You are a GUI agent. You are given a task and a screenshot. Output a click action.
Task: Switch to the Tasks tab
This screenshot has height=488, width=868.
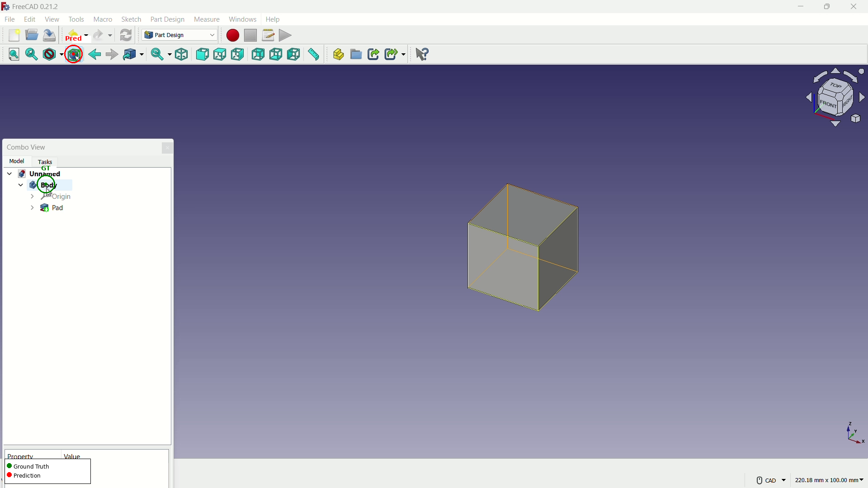(45, 162)
